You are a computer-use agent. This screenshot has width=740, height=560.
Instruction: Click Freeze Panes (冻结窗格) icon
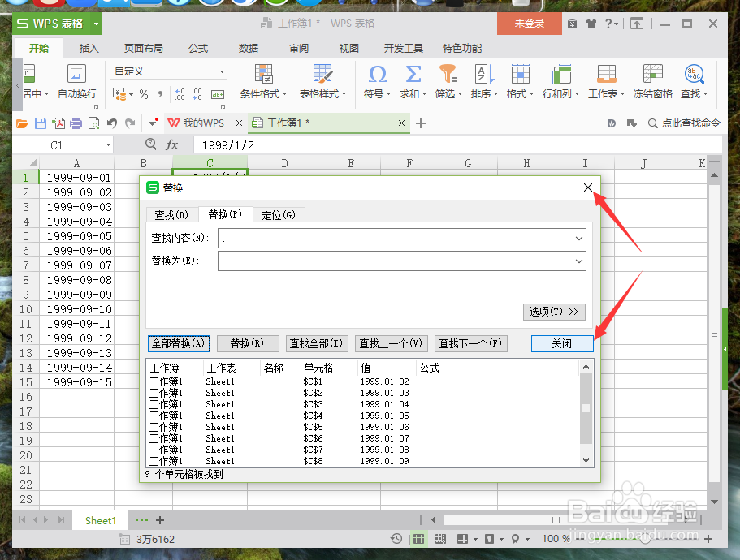[653, 74]
